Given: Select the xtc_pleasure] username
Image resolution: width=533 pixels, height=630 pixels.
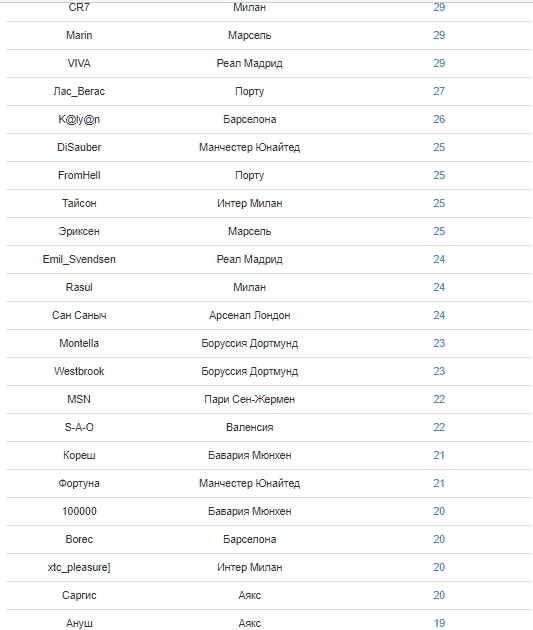Looking at the screenshot, I should point(79,567).
